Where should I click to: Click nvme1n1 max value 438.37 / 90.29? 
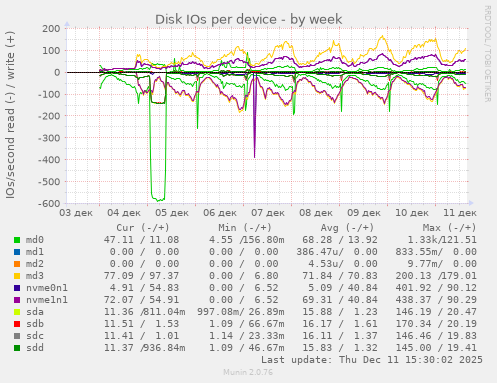pos(436,300)
